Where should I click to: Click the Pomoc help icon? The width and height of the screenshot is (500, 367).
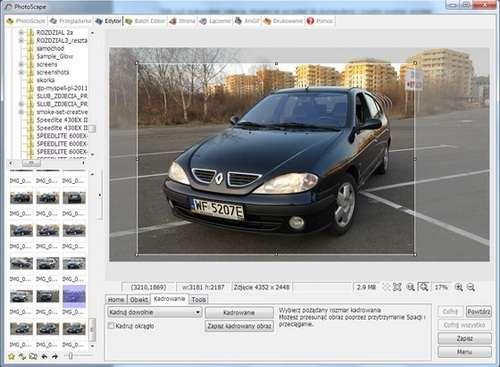[x=310, y=21]
